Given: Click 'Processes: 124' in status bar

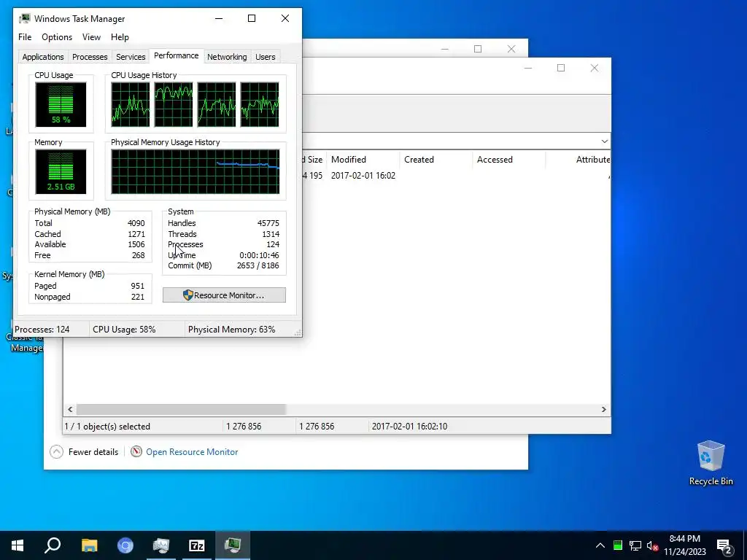Looking at the screenshot, I should [x=42, y=330].
